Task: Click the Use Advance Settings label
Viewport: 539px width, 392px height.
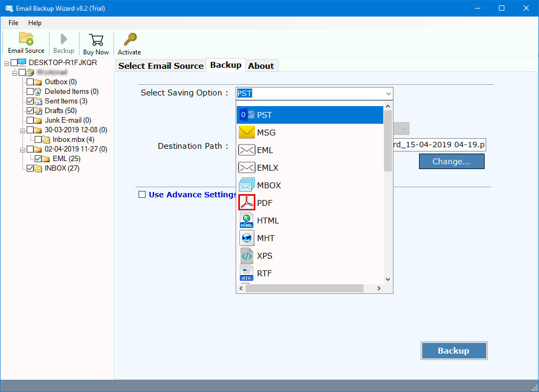Action: tap(192, 195)
